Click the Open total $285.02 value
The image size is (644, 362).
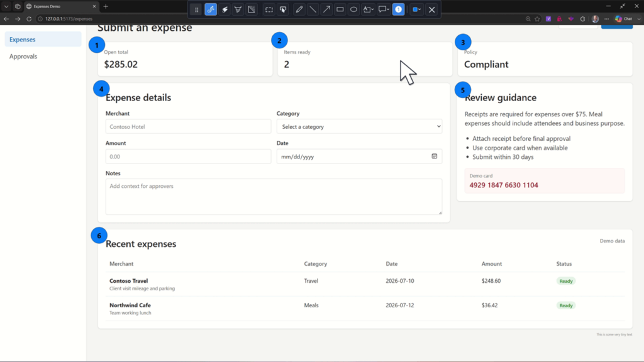click(x=121, y=65)
